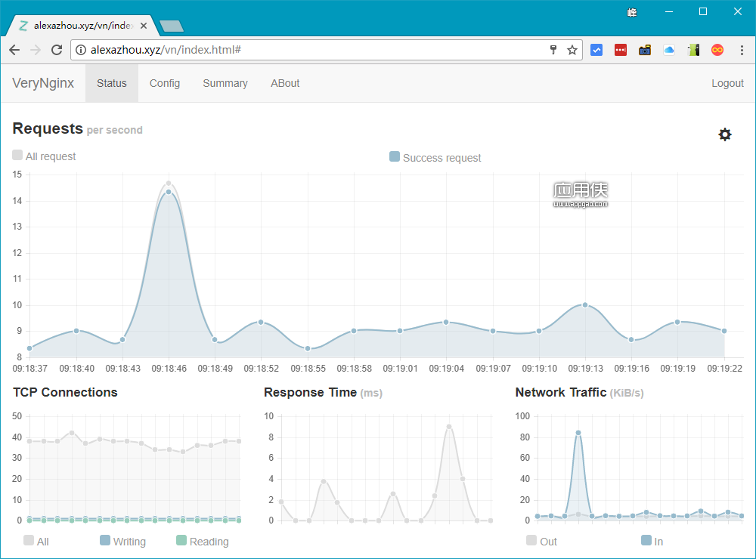Open the blue checkmark extension
Viewport: 756px width, 559px height.
pyautogui.click(x=596, y=50)
